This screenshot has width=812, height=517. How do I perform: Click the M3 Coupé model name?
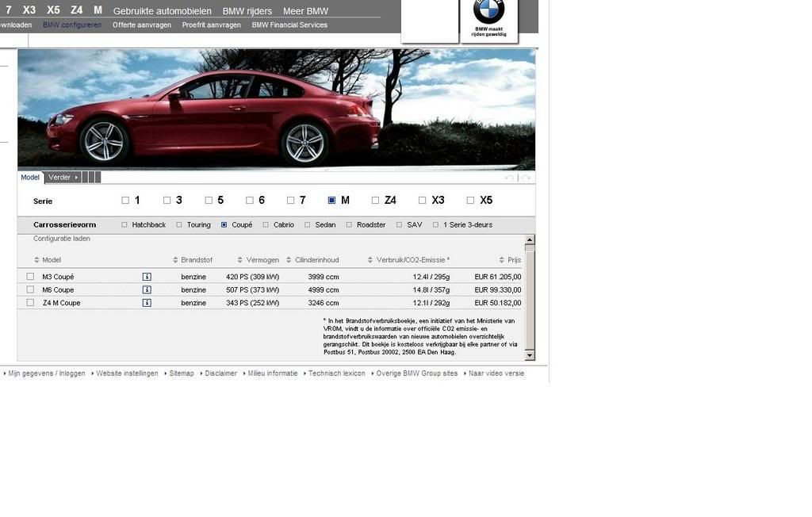58,277
